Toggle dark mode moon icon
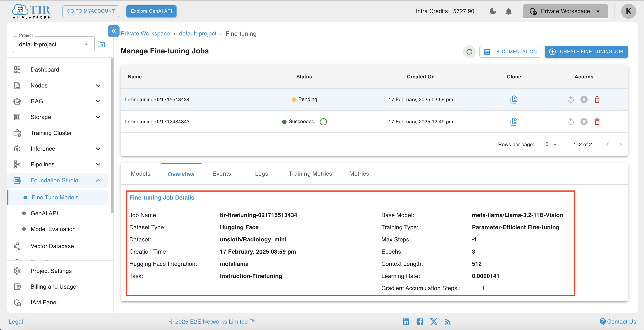Image resolution: width=644 pixels, height=330 pixels. (493, 11)
